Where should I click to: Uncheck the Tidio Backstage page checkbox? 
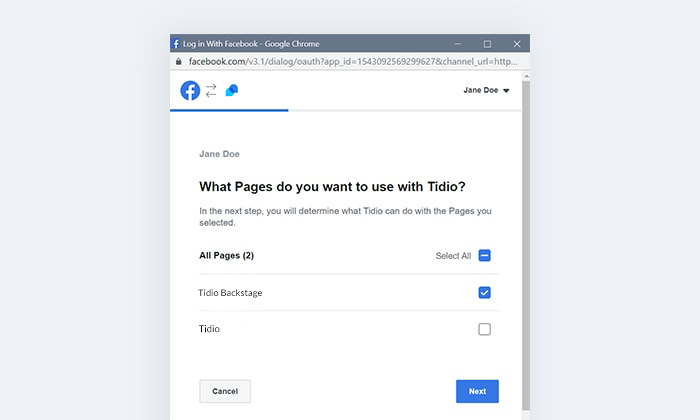(484, 292)
